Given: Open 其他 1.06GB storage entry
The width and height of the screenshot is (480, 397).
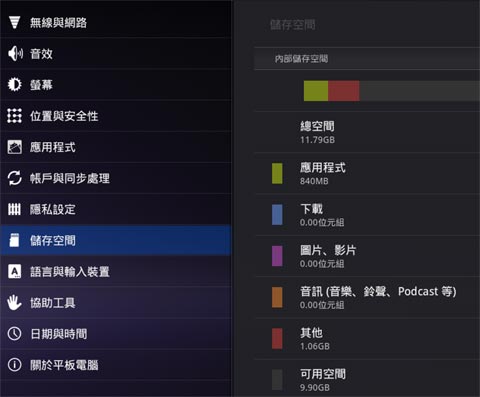Looking at the screenshot, I should coord(367,339).
